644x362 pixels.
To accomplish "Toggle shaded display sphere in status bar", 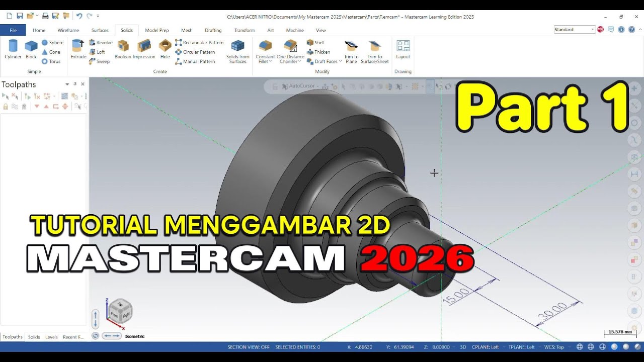I will [x=614, y=347].
